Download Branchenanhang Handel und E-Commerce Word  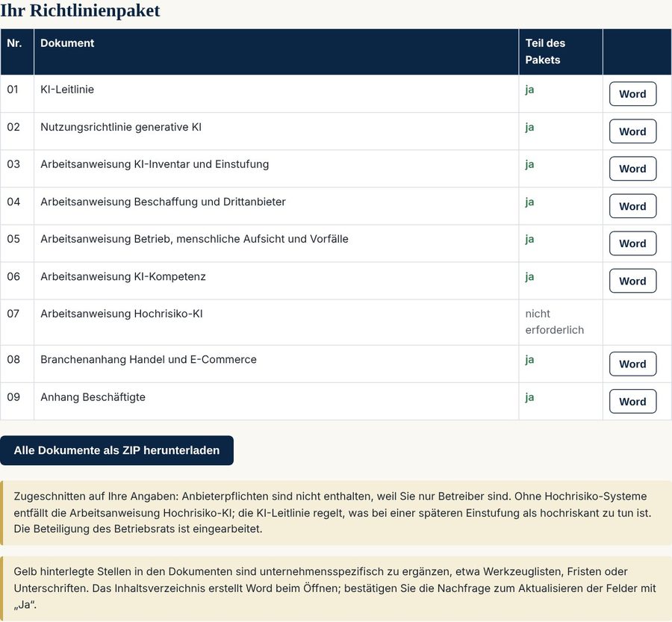coord(632,364)
